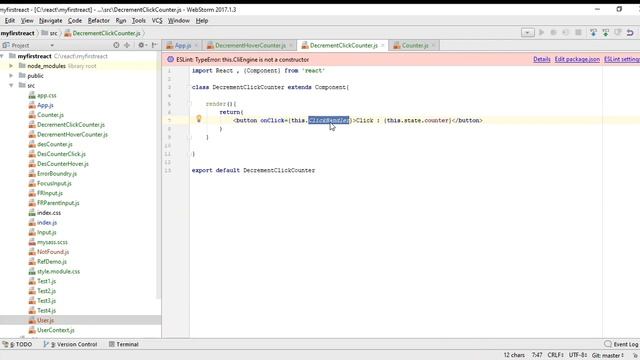Open the Run menu
Screen dimensions: 640x360
click(x=121, y=20)
